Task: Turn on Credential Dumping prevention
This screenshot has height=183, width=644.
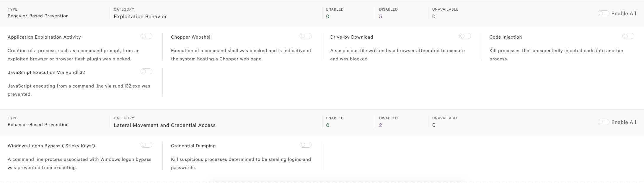Action: click(306, 145)
